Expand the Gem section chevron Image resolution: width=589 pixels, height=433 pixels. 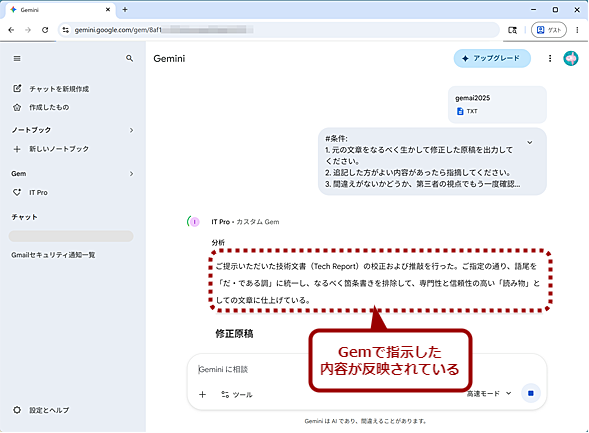(x=131, y=174)
